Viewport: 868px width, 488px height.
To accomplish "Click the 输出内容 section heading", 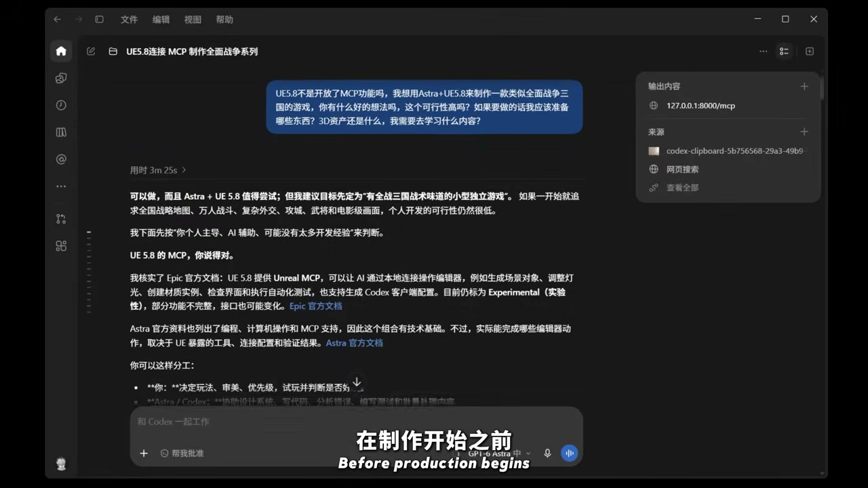I will 664,86.
